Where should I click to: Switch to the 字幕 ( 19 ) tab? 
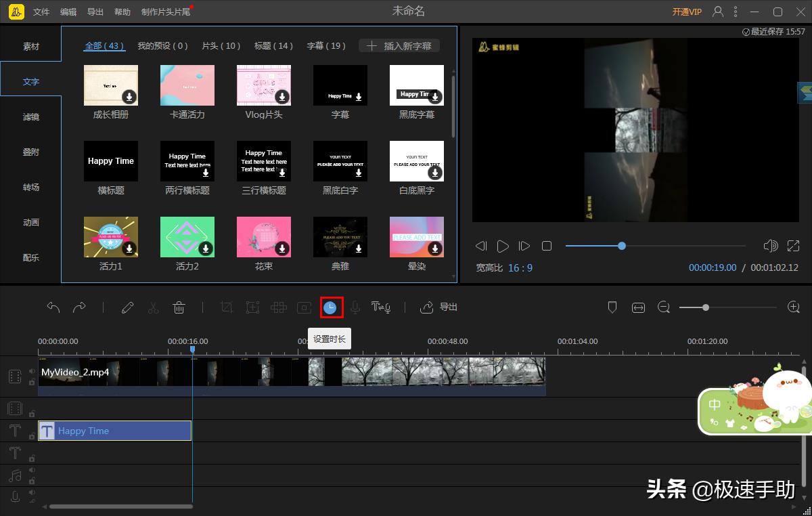click(x=326, y=46)
